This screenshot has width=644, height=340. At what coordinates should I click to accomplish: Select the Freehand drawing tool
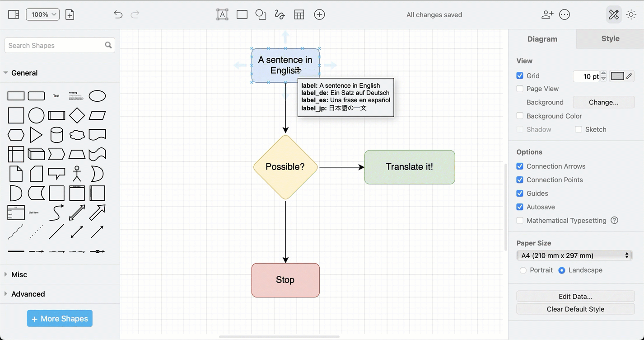click(280, 14)
